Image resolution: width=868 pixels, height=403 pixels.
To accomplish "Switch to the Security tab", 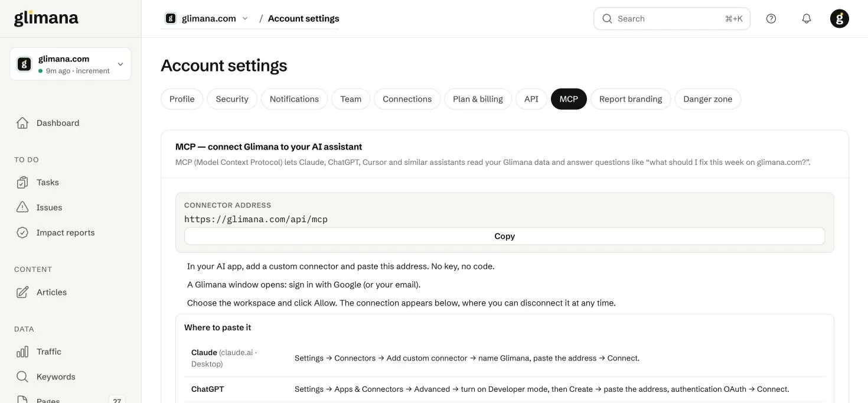I will pyautogui.click(x=232, y=99).
